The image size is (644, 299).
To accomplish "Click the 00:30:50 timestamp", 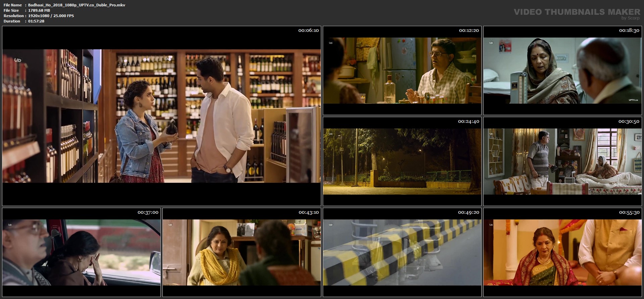I will 629,121.
